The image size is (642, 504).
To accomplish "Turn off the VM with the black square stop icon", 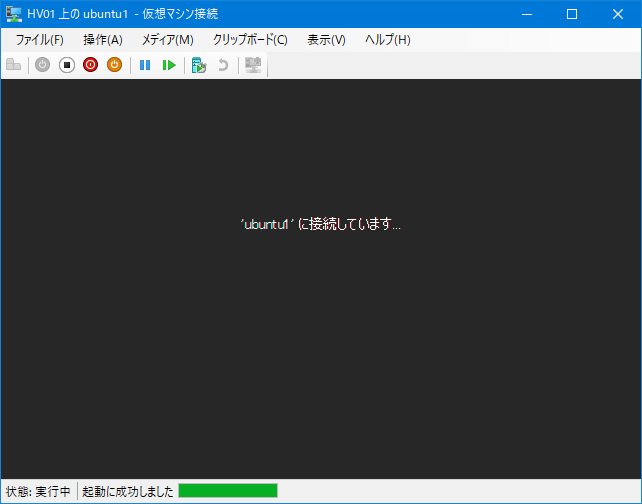I will 67,65.
